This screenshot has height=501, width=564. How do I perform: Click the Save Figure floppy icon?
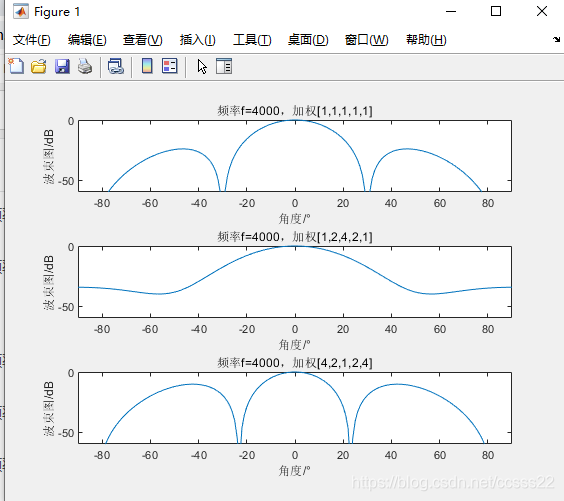pos(62,67)
